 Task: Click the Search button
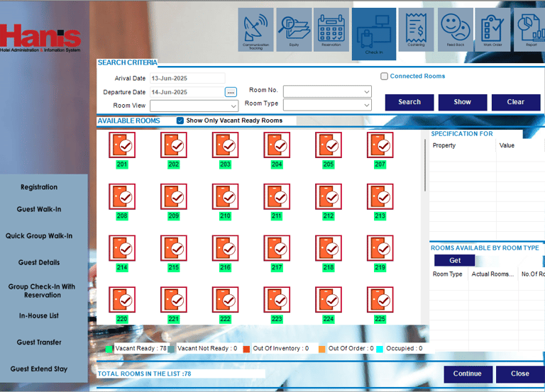[409, 102]
